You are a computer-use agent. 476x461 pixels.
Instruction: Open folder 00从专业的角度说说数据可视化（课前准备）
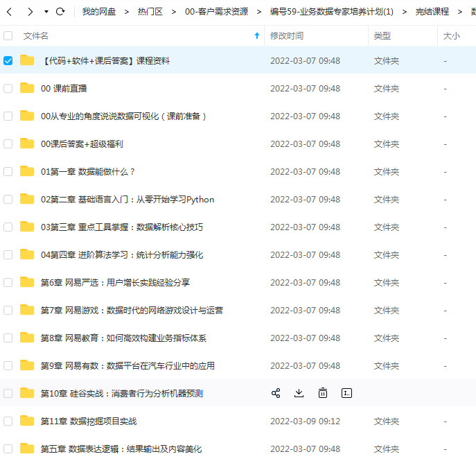(123, 116)
